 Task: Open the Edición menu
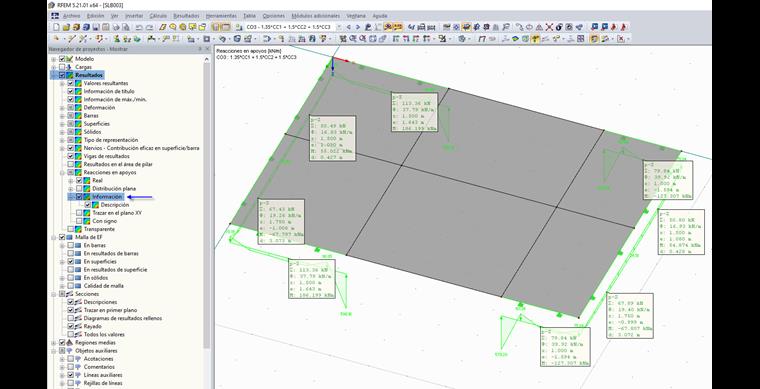(95, 16)
